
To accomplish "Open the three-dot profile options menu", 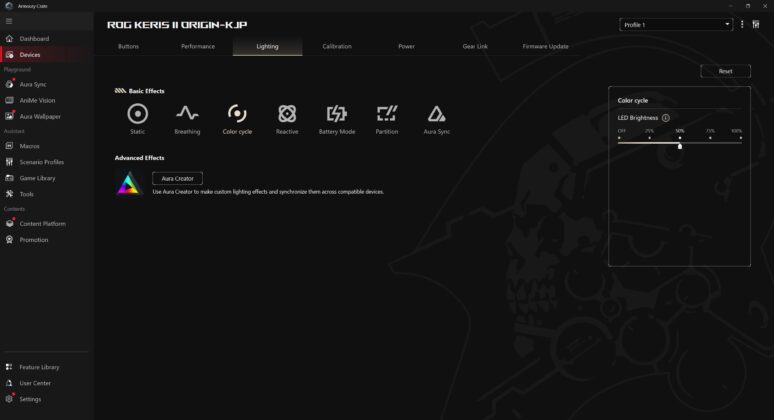I will point(742,24).
